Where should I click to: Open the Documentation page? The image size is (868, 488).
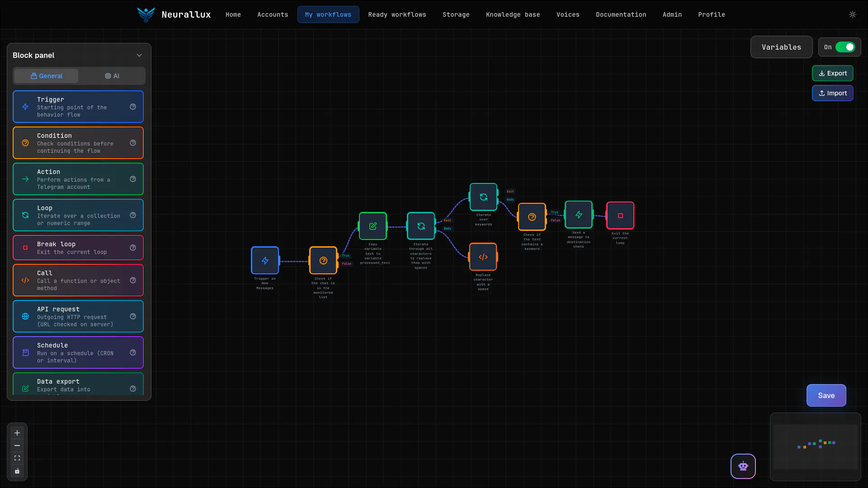(621, 14)
